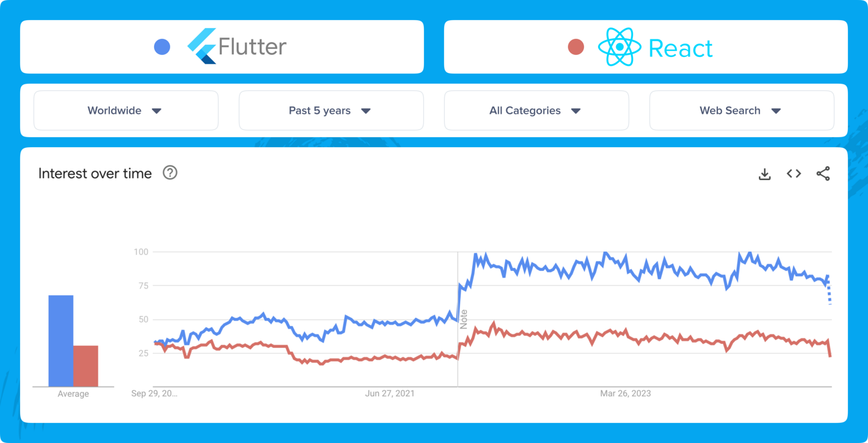
Task: Click the Jun 27, 2021 axis label
Action: [390, 393]
